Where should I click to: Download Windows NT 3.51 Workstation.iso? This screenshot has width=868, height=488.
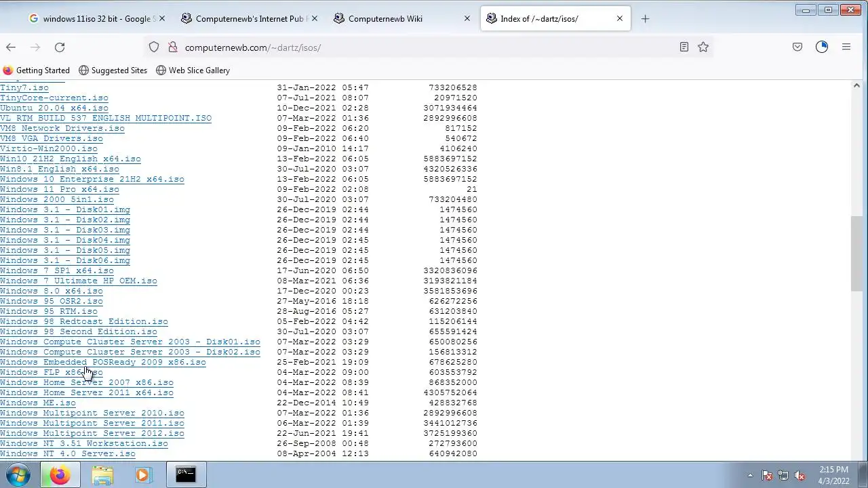84,443
